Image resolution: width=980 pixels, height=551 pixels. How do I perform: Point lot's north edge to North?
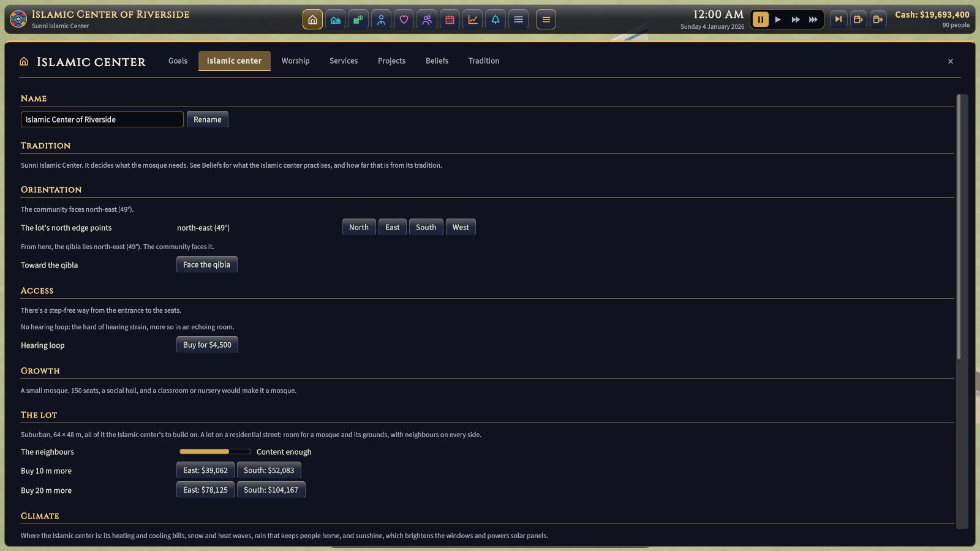[x=359, y=227]
